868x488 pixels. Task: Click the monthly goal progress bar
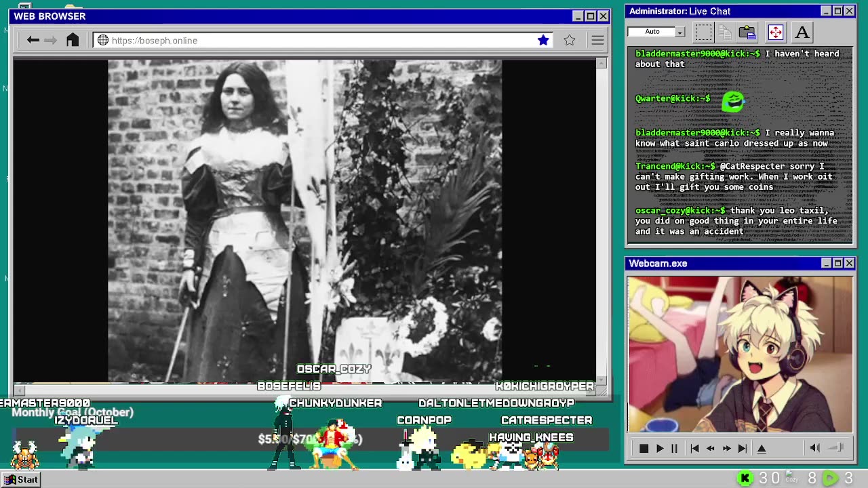click(x=312, y=439)
